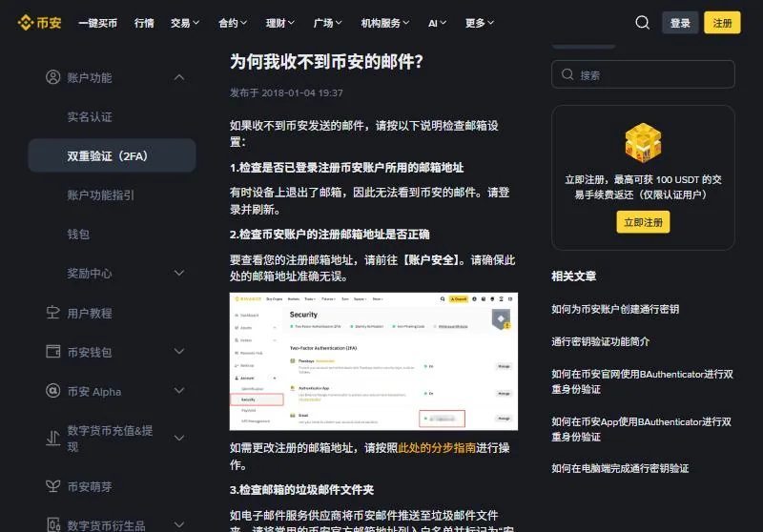
Task: Expand the 数字货币衍生品 chevron
Action: 179,524
